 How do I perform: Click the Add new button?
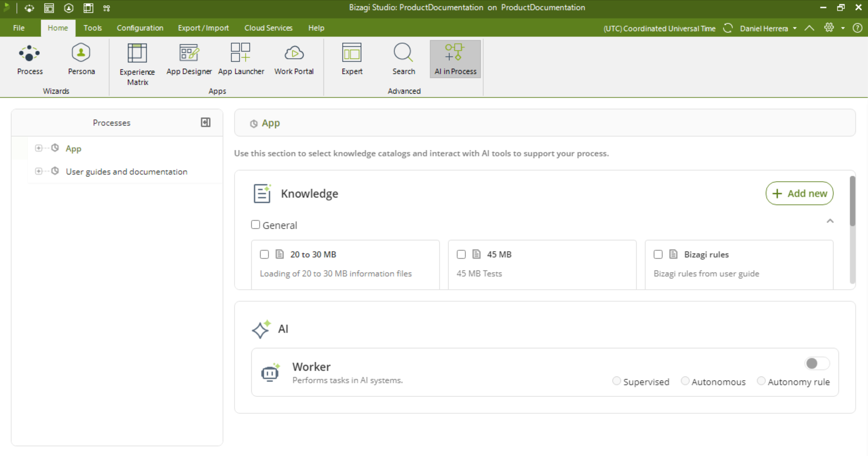click(799, 193)
